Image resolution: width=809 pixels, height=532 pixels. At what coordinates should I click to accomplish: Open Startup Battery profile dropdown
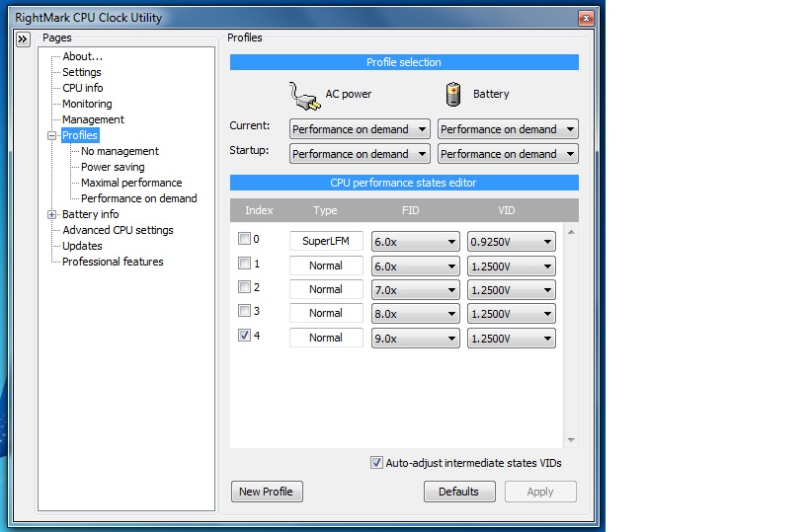pyautogui.click(x=508, y=154)
